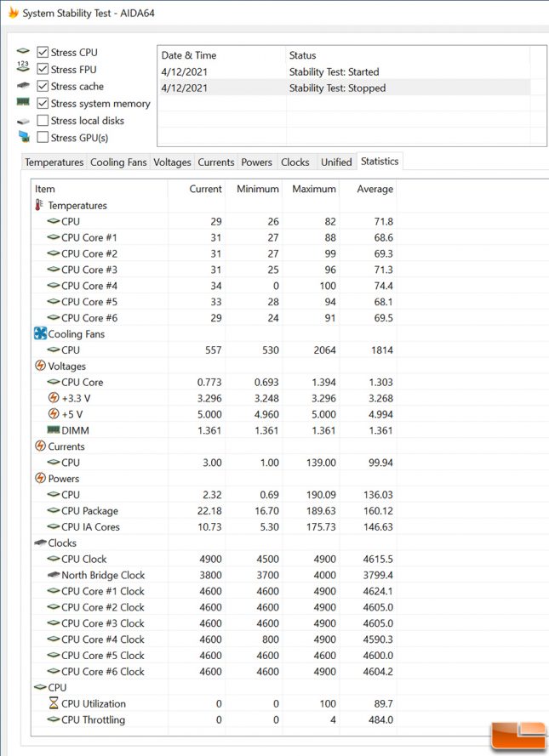
Task: Click the chip icon beside CPU Core #1 Clock
Action: (53, 591)
